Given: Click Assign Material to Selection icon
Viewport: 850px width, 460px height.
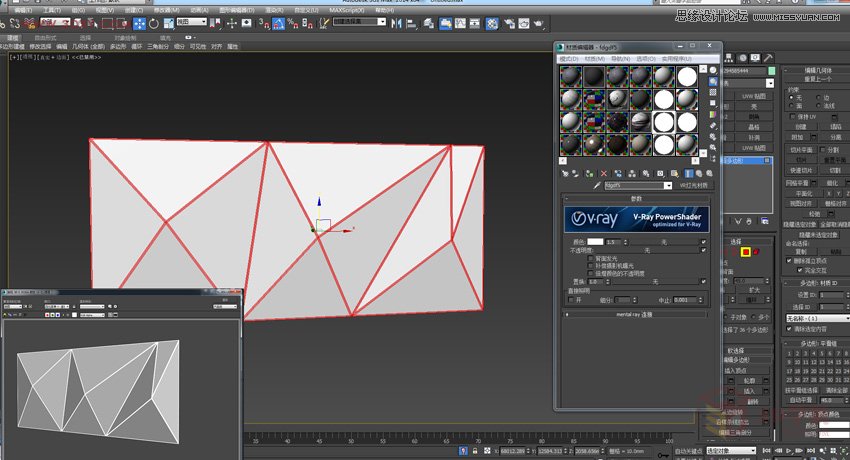Looking at the screenshot, I should click(x=589, y=173).
